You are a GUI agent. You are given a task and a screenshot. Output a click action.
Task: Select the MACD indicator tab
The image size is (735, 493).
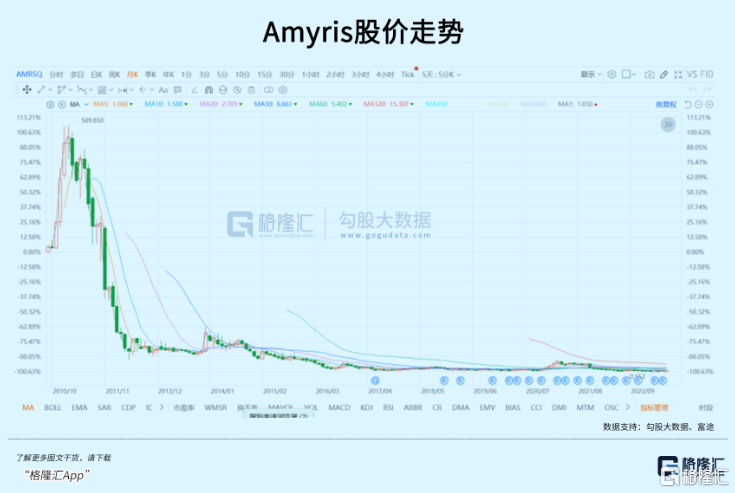coord(339,407)
